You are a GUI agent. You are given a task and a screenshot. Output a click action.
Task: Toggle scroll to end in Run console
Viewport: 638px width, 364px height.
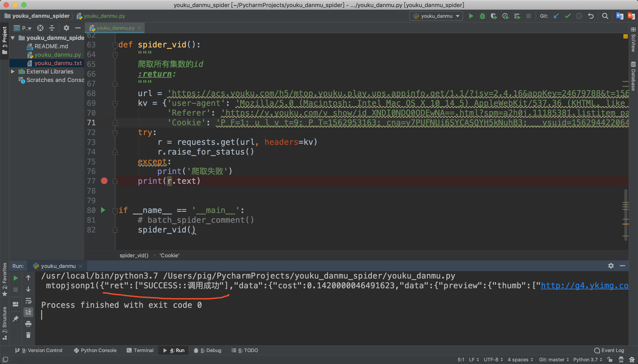[28, 312]
